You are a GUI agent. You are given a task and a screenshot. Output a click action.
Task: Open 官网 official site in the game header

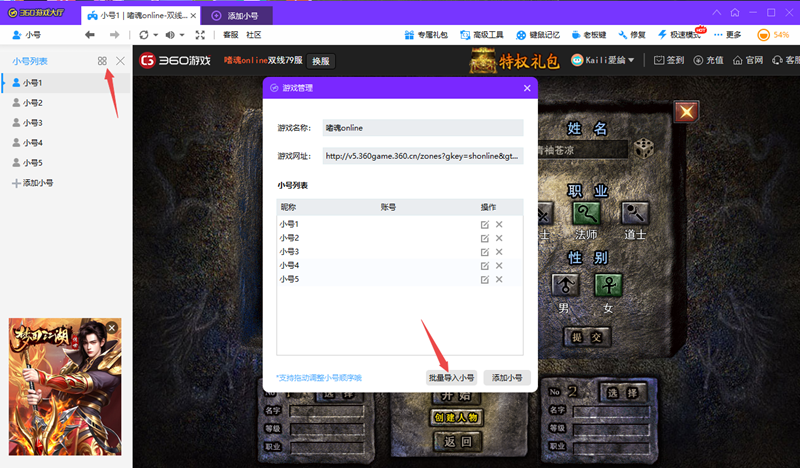point(747,60)
